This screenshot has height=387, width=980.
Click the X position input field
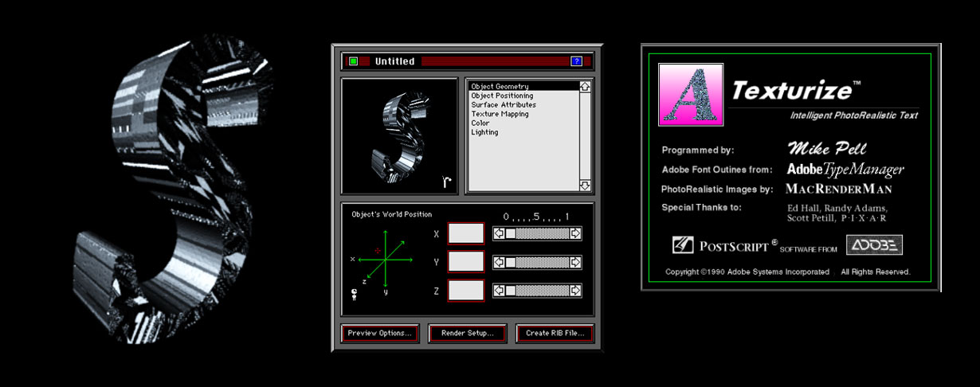coord(466,233)
